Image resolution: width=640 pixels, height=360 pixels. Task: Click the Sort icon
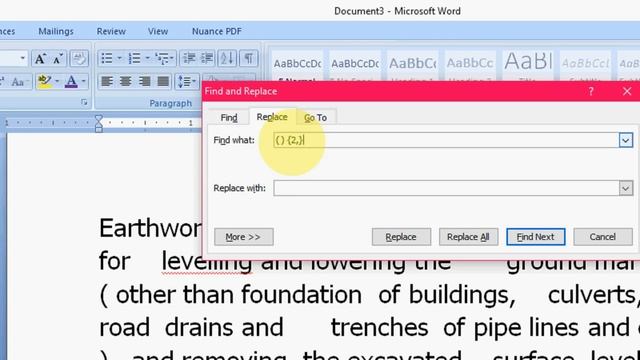(x=227, y=58)
